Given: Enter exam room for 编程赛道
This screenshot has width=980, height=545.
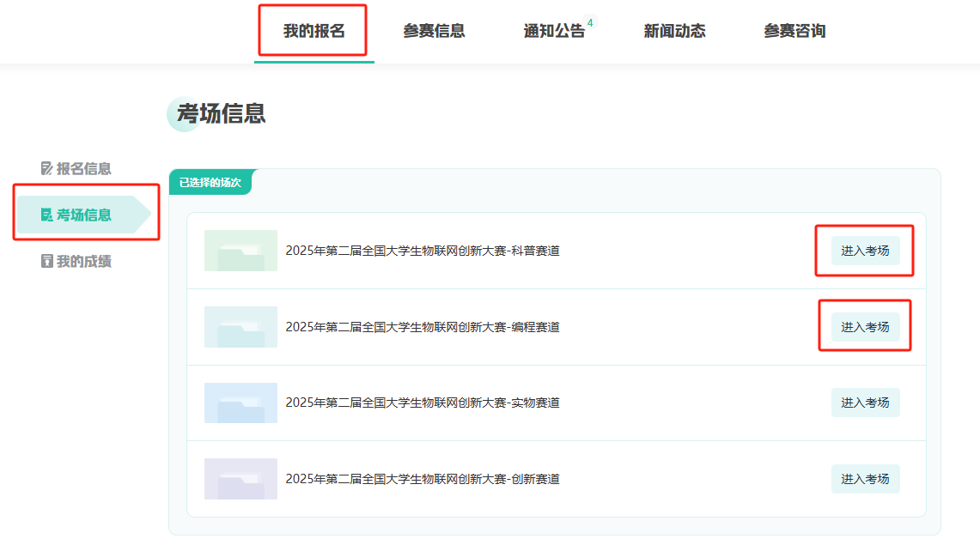Looking at the screenshot, I should (x=865, y=327).
